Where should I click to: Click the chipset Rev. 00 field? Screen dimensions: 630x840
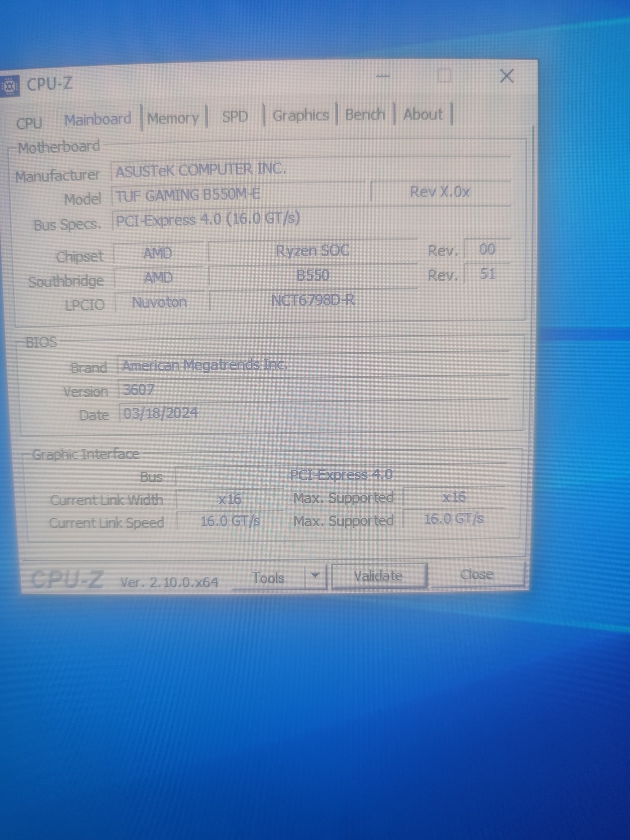tap(487, 249)
